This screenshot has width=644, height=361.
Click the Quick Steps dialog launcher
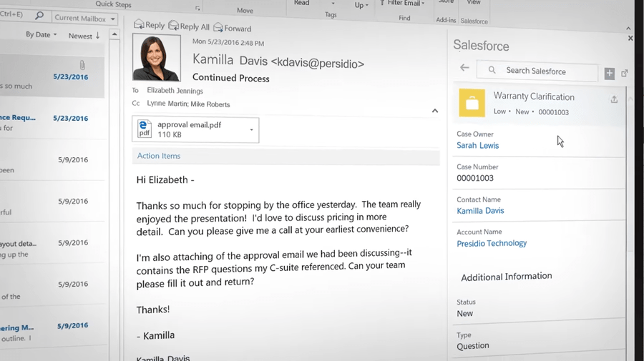197,8
